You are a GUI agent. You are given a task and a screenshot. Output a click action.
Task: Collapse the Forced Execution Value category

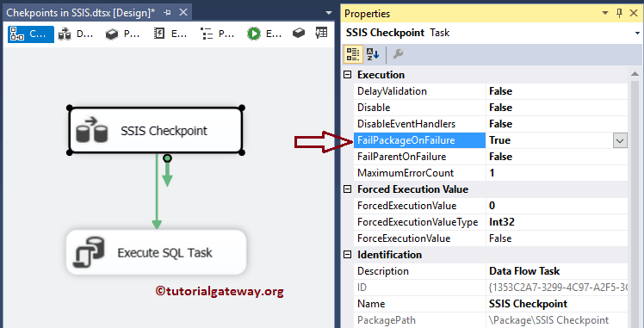pos(348,189)
